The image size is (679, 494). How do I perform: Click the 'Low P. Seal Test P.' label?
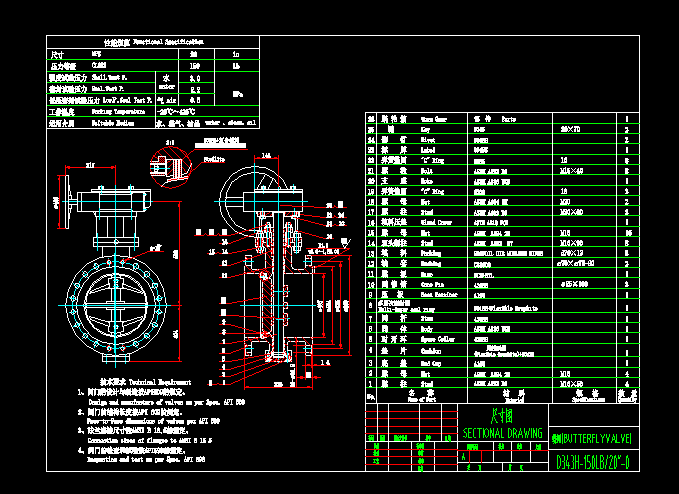tap(127, 100)
